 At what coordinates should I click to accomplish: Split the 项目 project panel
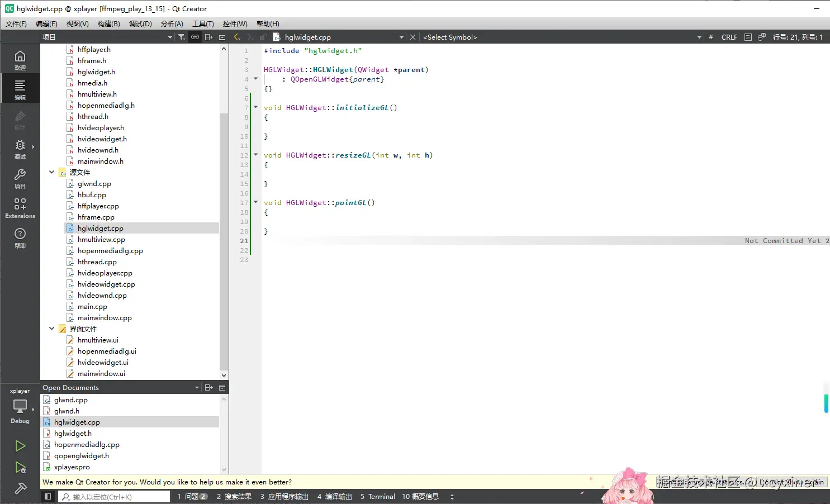[208, 37]
